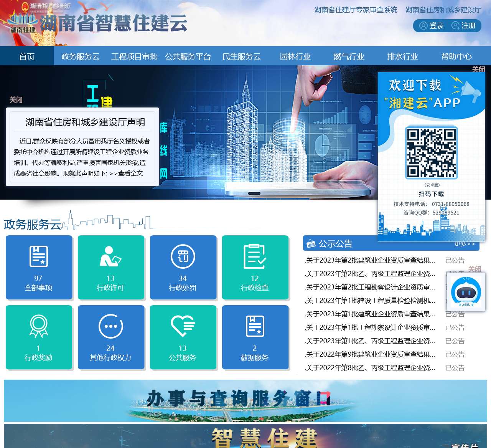This screenshot has width=491, height=448.
Task: Select the 行政检查 checklist icon
Action: [x=255, y=256]
